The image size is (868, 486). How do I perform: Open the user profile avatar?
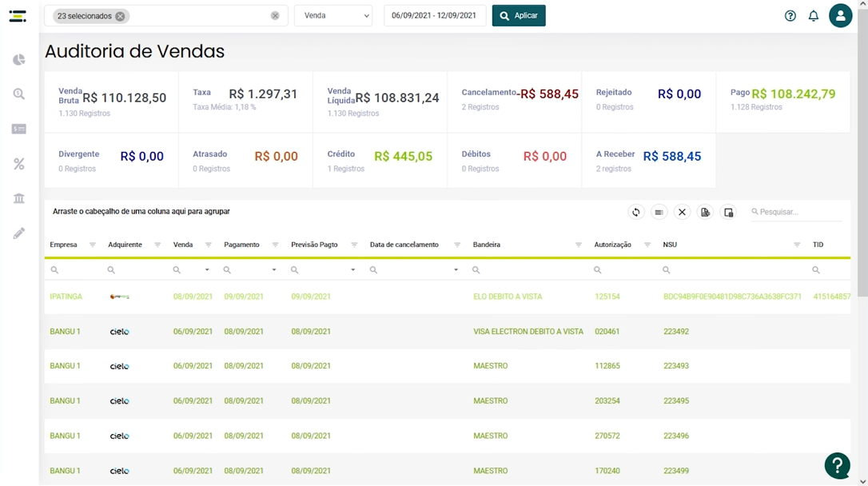coord(840,15)
